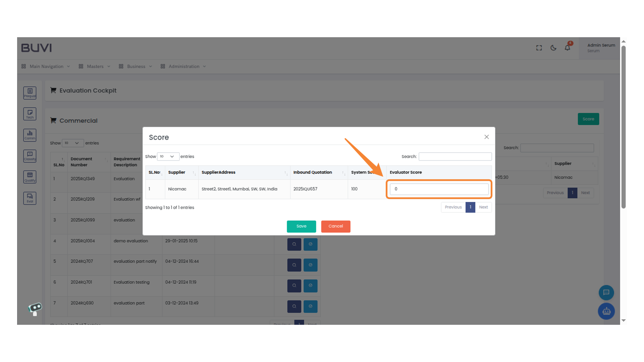Click the cart icon beside Evaluation Cockpit
This screenshot has width=644, height=362.
coord(53,90)
